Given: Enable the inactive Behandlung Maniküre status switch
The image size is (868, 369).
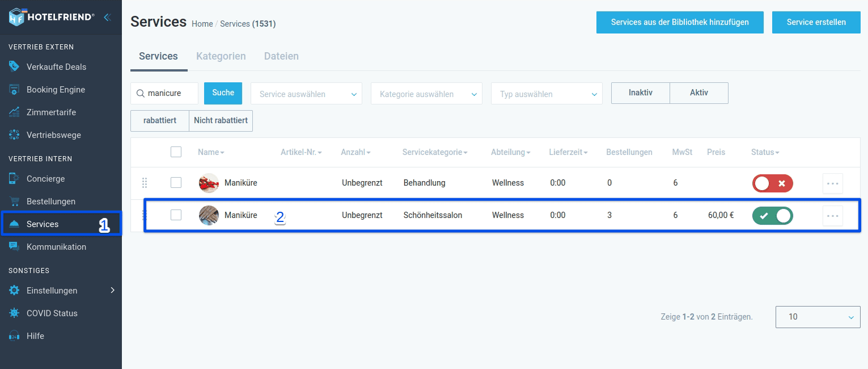Looking at the screenshot, I should (772, 183).
